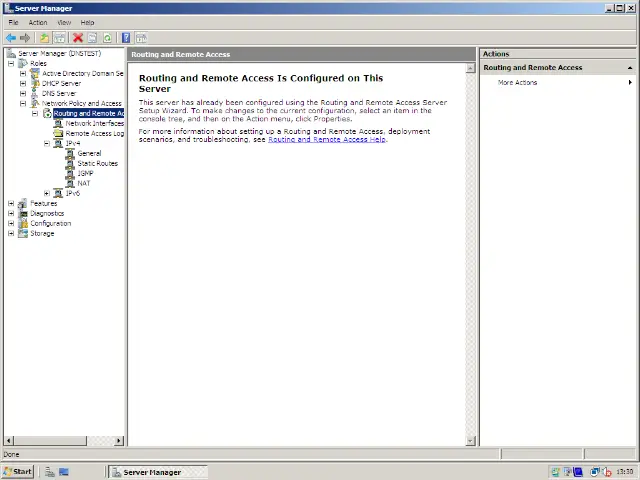Image resolution: width=640 pixels, height=480 pixels.
Task: Click the tree pane horizontal scrollbar thumb
Action: (x=50, y=441)
